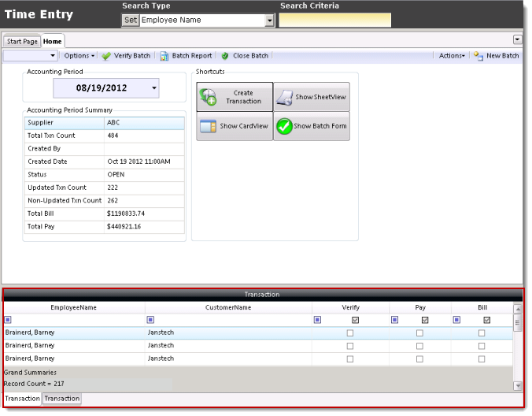Select the first Transaction bottom tab
532x416 pixels.
coord(22,399)
